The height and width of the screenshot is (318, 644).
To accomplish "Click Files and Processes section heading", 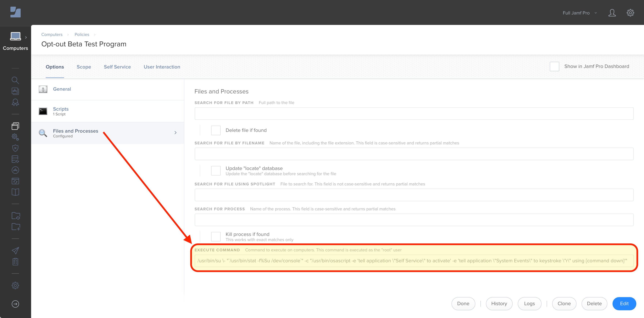I will pyautogui.click(x=221, y=92).
